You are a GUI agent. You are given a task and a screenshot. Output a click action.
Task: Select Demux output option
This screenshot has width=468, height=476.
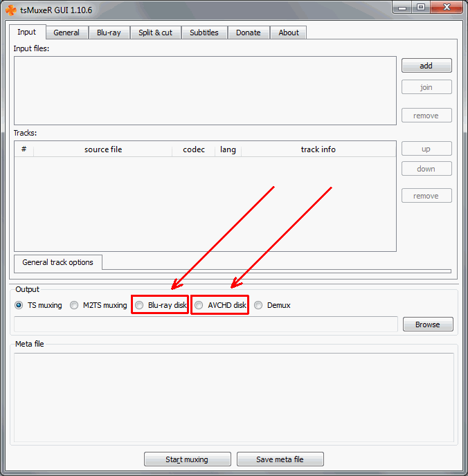click(x=272, y=305)
